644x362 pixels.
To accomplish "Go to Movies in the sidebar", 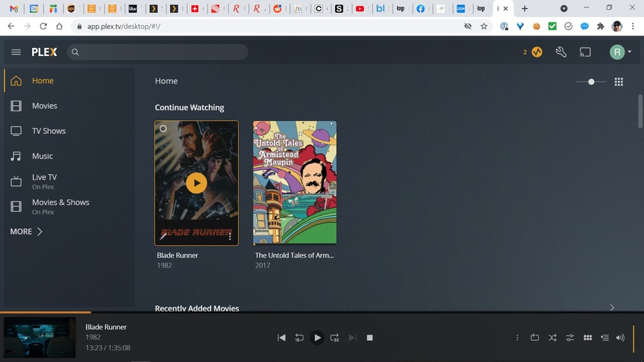I will coord(44,106).
